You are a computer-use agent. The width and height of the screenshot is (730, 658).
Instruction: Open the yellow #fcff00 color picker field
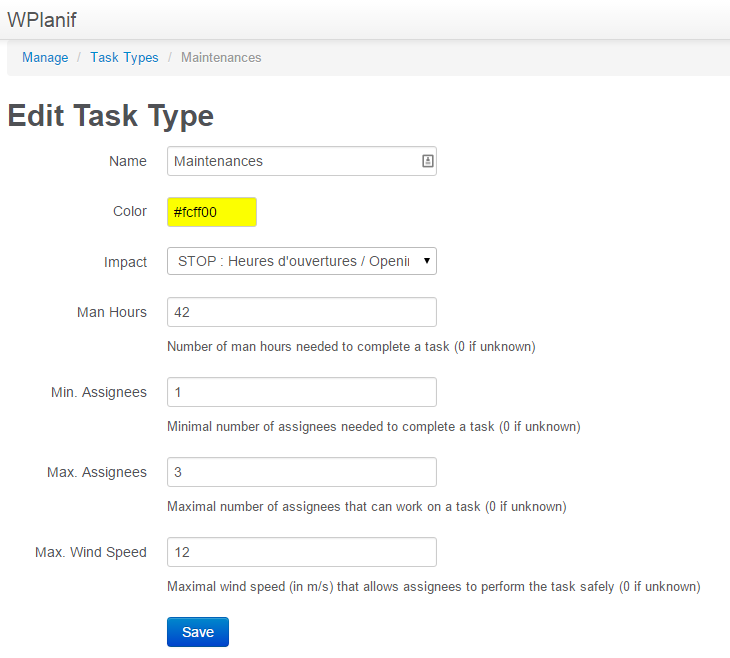pos(212,212)
